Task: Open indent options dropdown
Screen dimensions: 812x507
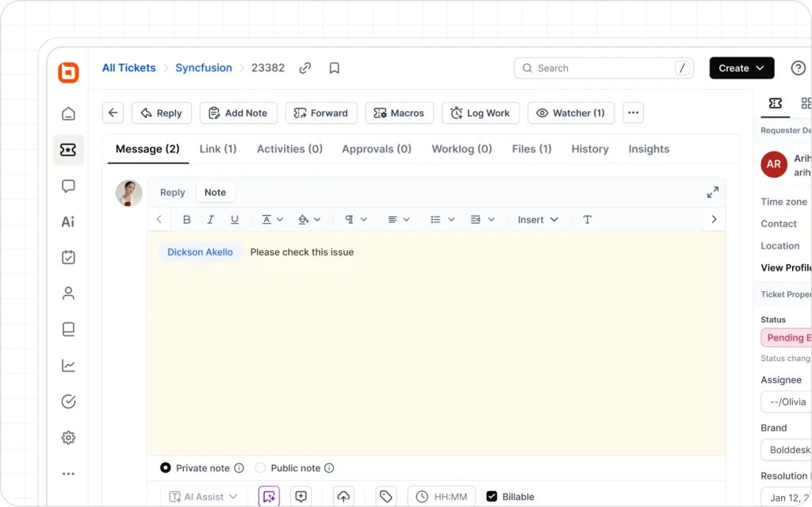Action: (482, 220)
